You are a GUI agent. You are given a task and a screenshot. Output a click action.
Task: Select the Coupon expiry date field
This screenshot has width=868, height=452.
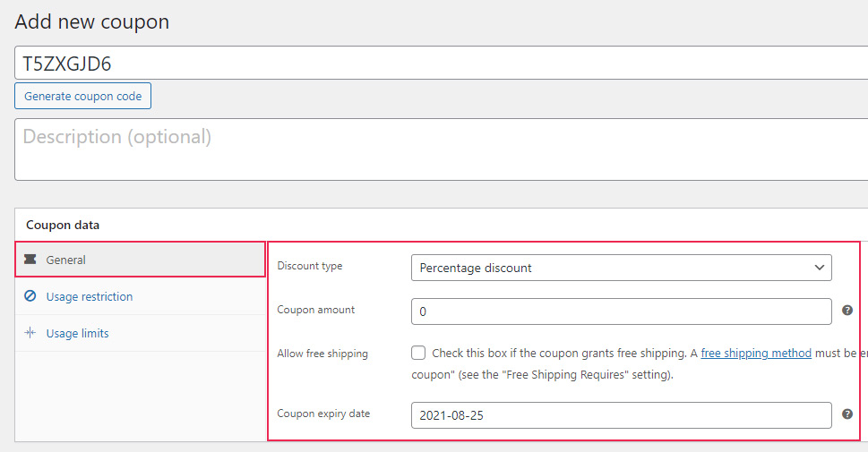[621, 415]
